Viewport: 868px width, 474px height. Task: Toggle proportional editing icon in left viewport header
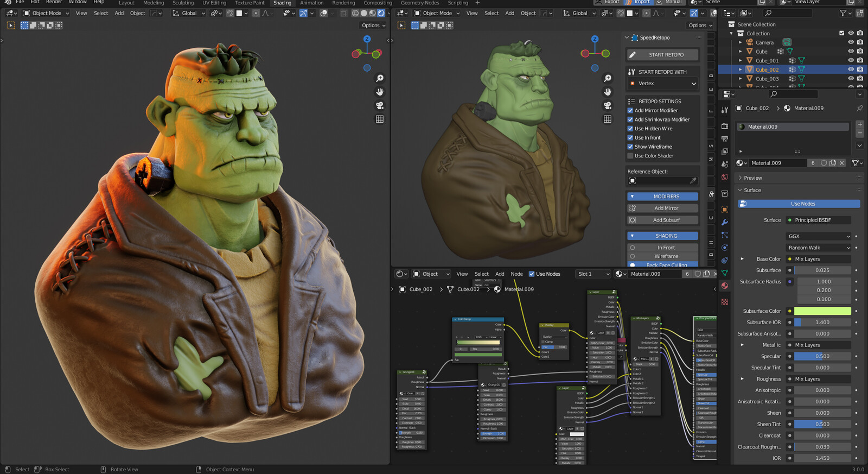256,13
